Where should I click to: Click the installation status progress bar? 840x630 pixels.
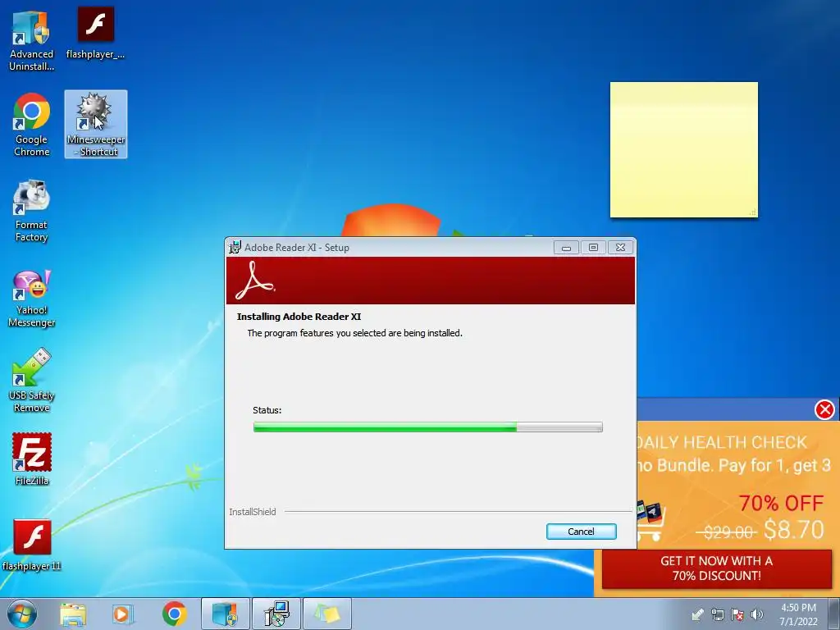pos(427,427)
